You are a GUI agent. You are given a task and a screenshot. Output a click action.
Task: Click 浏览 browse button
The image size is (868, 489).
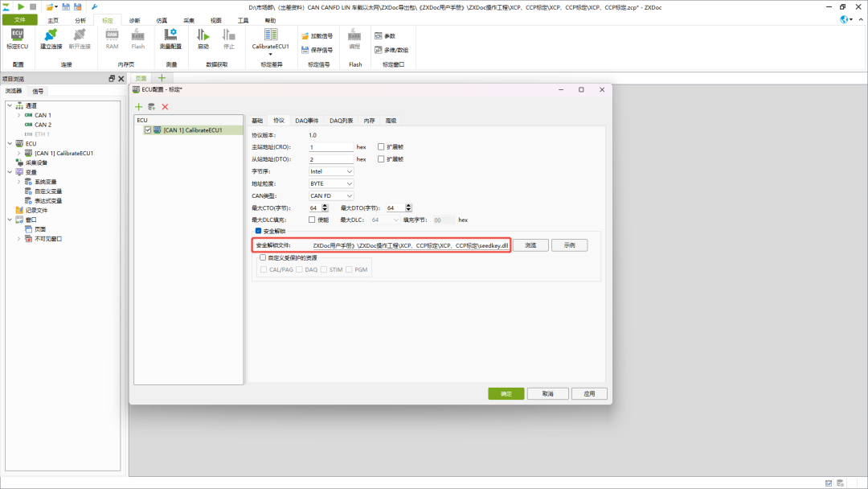531,245
